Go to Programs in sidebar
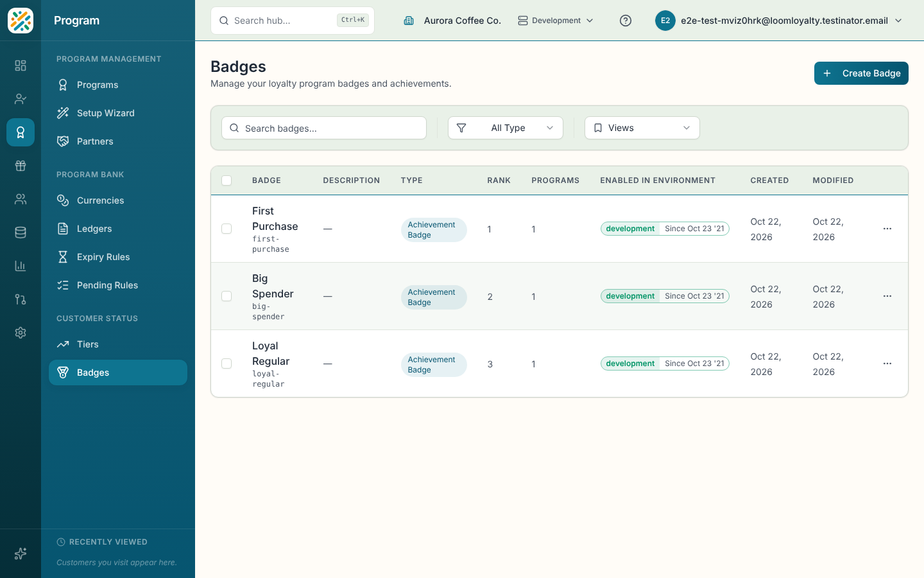 click(x=118, y=85)
